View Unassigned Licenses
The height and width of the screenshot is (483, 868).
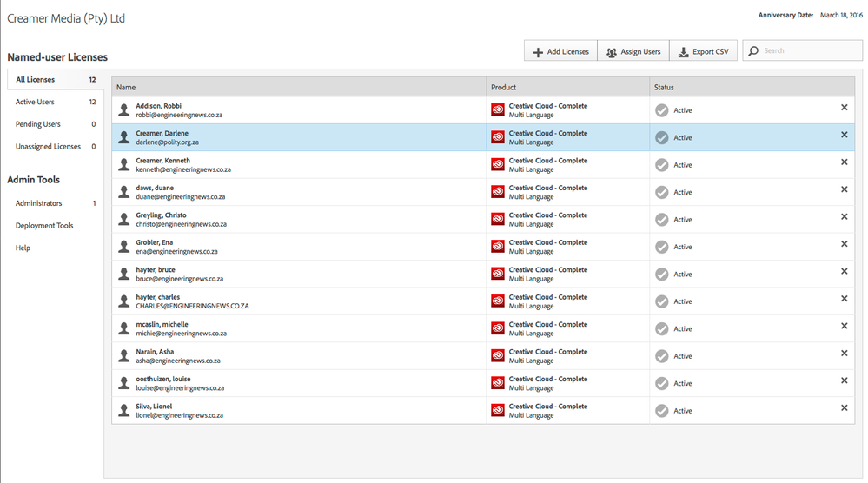(48, 147)
